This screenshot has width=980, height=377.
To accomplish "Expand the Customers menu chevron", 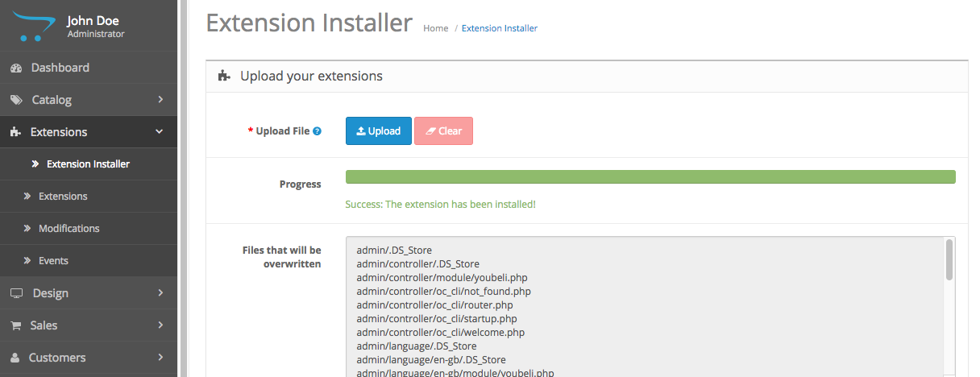I will tap(160, 358).
